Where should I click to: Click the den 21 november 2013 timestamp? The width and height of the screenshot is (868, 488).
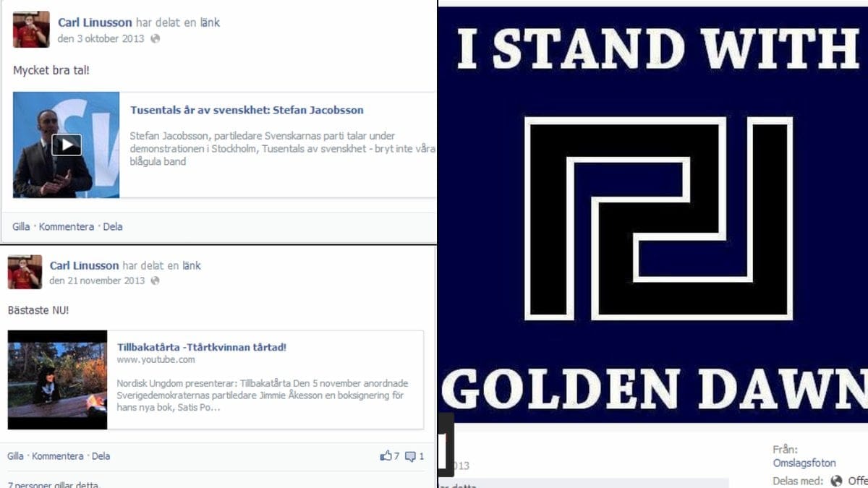click(97, 281)
